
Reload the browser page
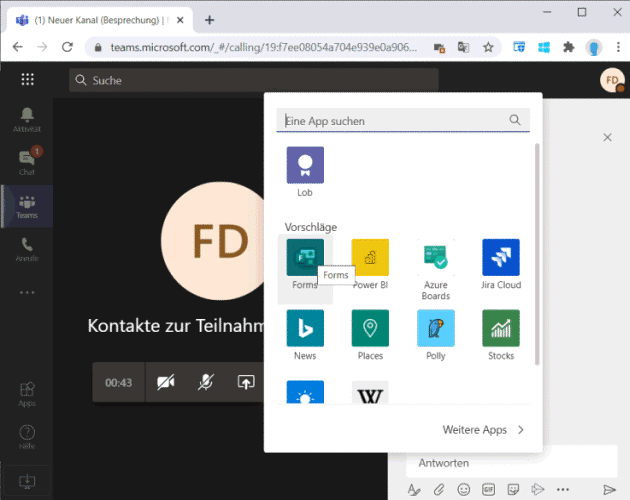[x=67, y=47]
